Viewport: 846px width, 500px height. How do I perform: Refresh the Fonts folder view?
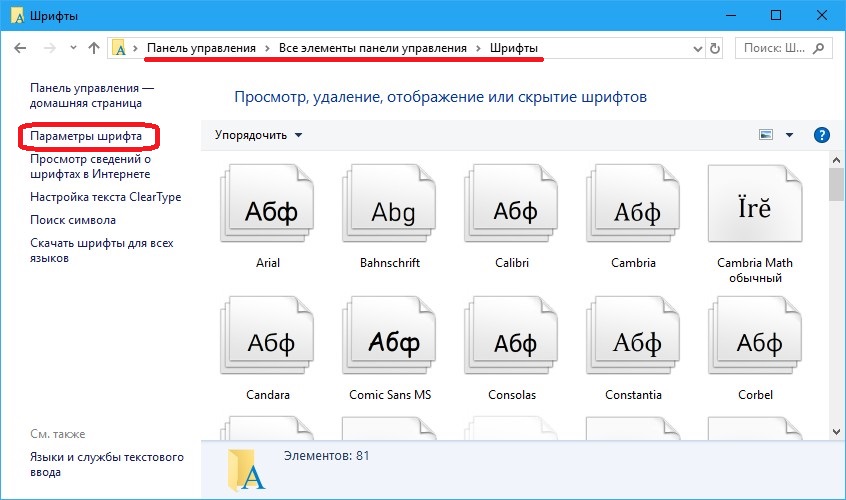(x=715, y=49)
